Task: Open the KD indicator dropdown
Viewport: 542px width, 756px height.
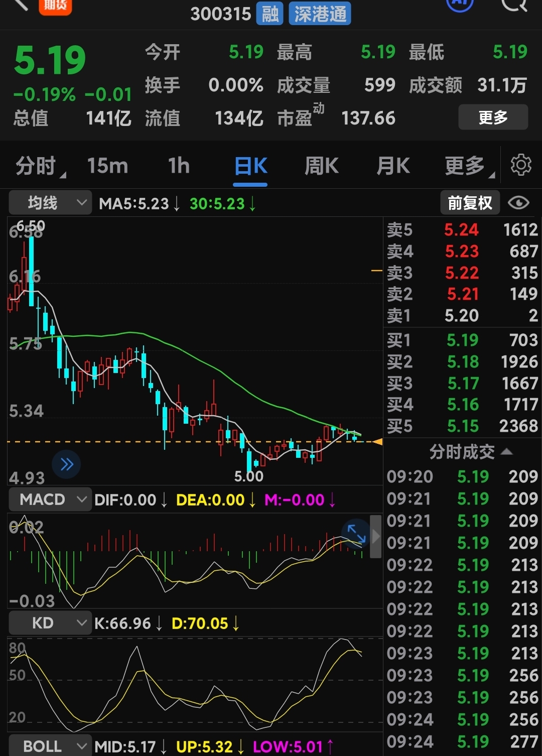Action: point(50,623)
